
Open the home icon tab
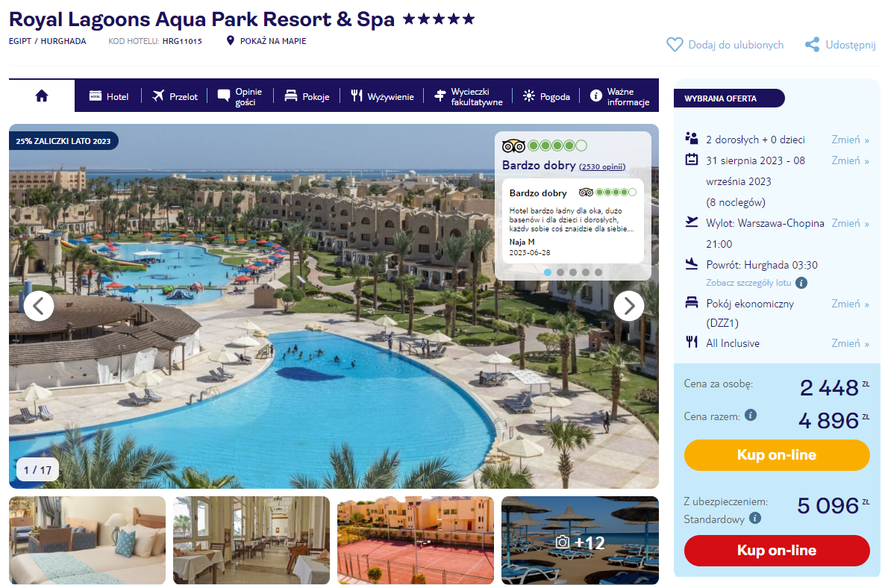(x=42, y=96)
